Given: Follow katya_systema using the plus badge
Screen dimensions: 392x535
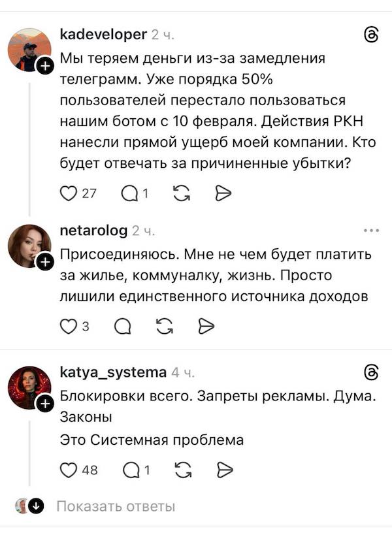Looking at the screenshot, I should [45, 402].
